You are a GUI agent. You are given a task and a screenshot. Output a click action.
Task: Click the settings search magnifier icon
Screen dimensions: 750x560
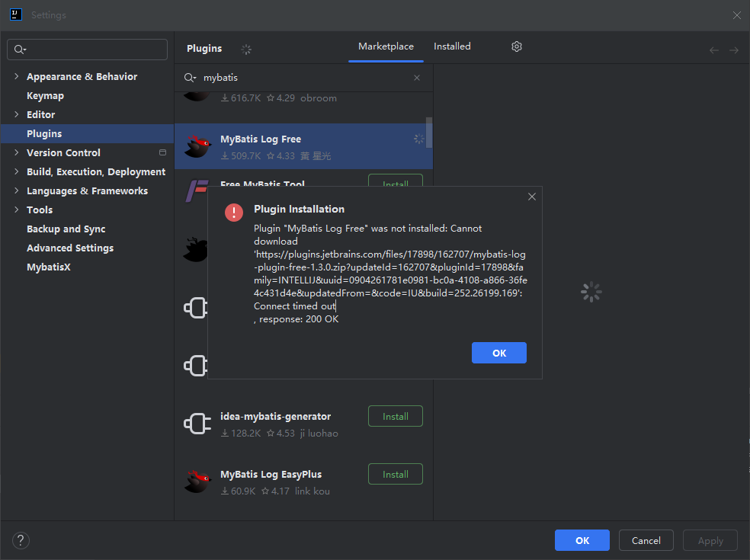click(20, 50)
